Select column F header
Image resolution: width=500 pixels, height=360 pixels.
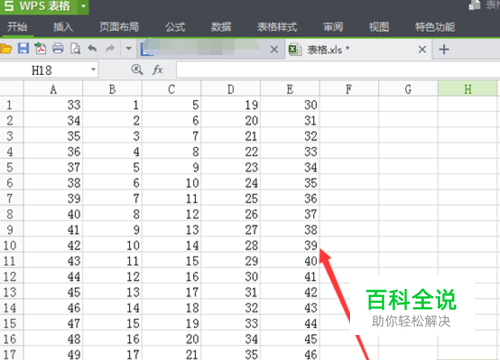[x=349, y=89]
